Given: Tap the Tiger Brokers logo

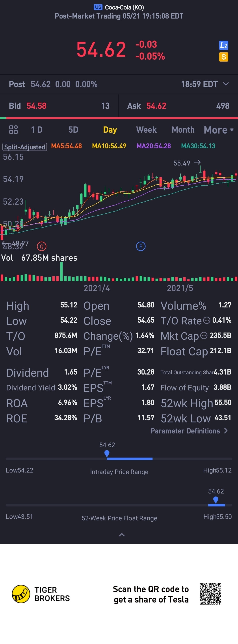Looking at the screenshot, I should (21, 594).
